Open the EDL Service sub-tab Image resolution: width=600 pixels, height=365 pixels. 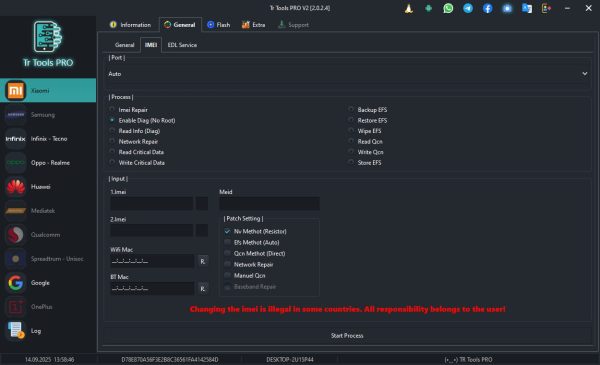coord(182,45)
